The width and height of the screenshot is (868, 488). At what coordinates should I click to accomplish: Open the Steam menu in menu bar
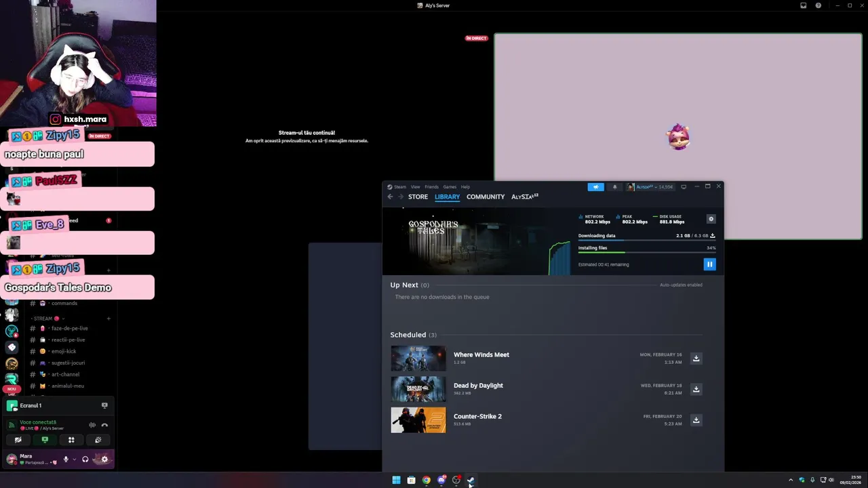(x=397, y=187)
